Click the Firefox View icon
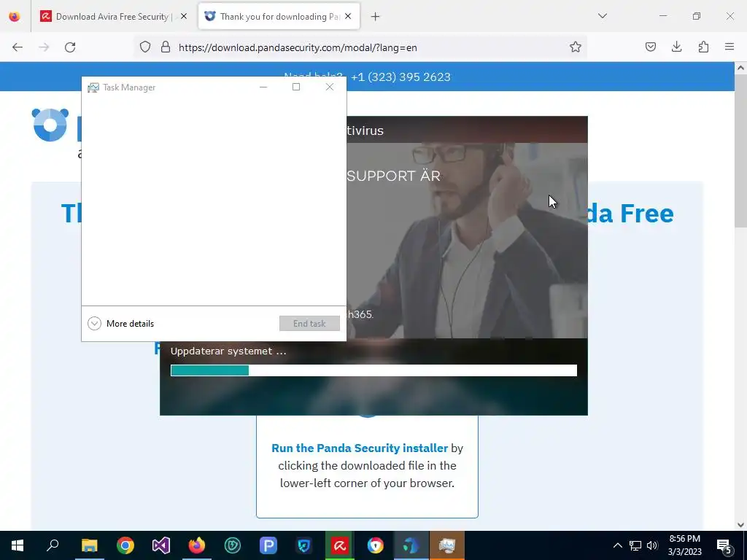Screen dimensions: 747x560 point(15,17)
